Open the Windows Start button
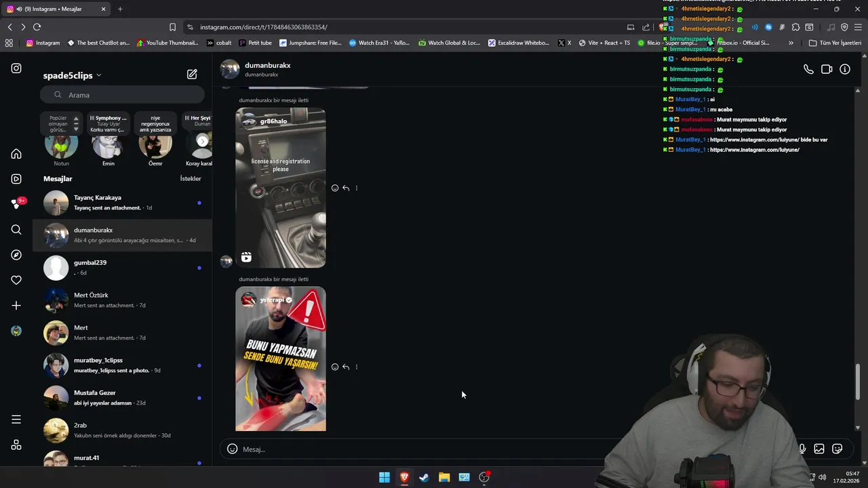The width and height of the screenshot is (868, 488). (384, 477)
